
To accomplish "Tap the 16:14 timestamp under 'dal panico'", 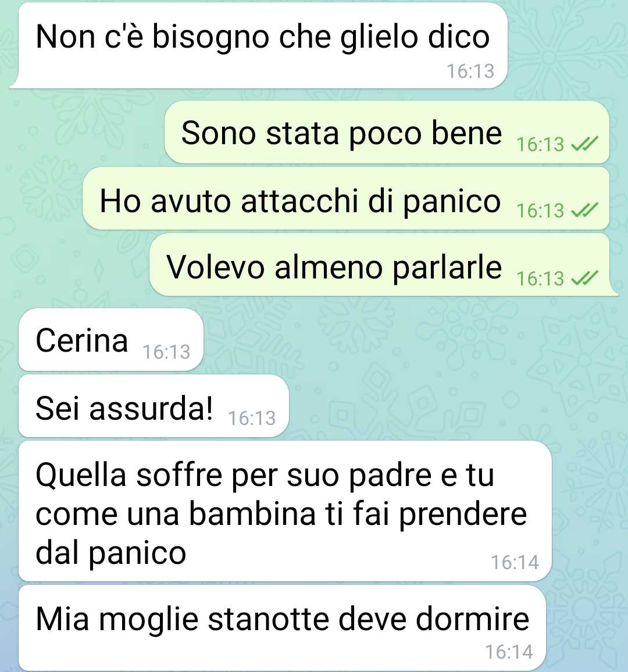I will point(515,563).
